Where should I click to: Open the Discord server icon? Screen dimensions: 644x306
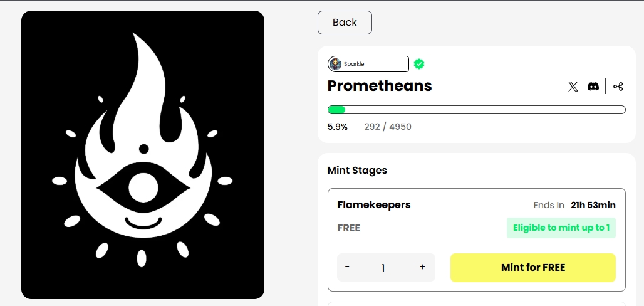(593, 87)
